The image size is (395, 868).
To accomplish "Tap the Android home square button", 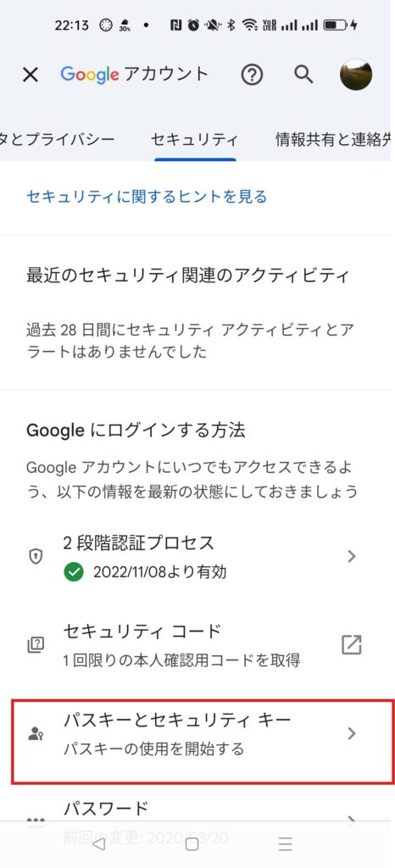I will (192, 843).
